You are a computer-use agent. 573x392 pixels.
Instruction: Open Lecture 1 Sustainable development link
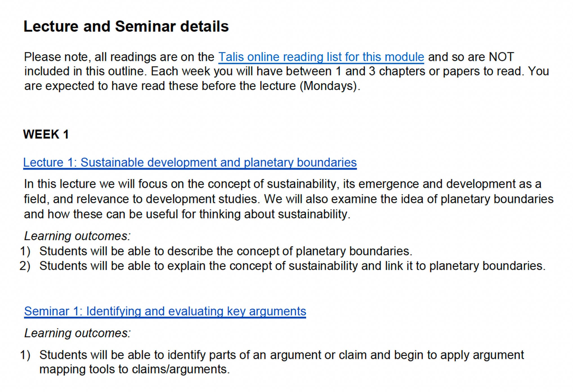coord(190,163)
